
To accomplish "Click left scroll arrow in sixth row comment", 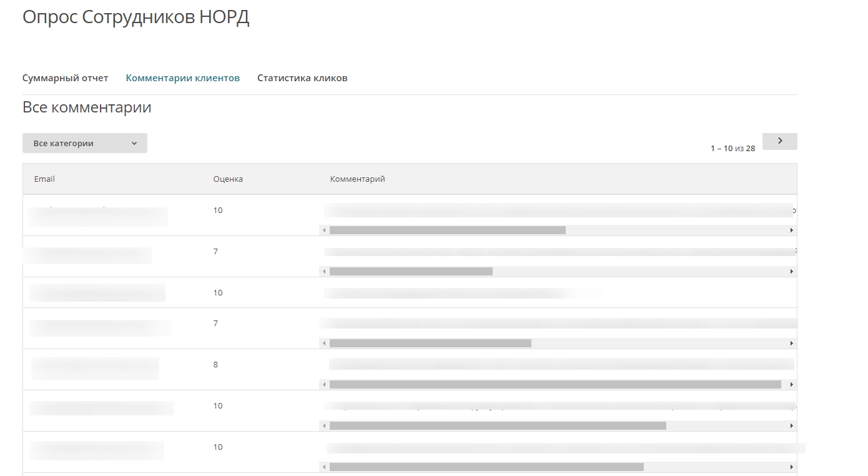I will [x=324, y=426].
